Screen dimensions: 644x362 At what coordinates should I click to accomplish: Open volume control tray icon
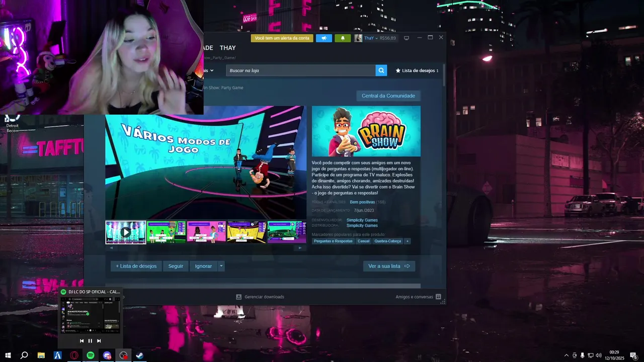coord(599,355)
